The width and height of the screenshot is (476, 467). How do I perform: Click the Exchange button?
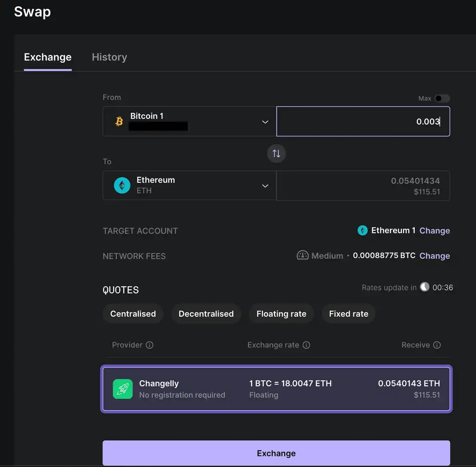pyautogui.click(x=276, y=453)
